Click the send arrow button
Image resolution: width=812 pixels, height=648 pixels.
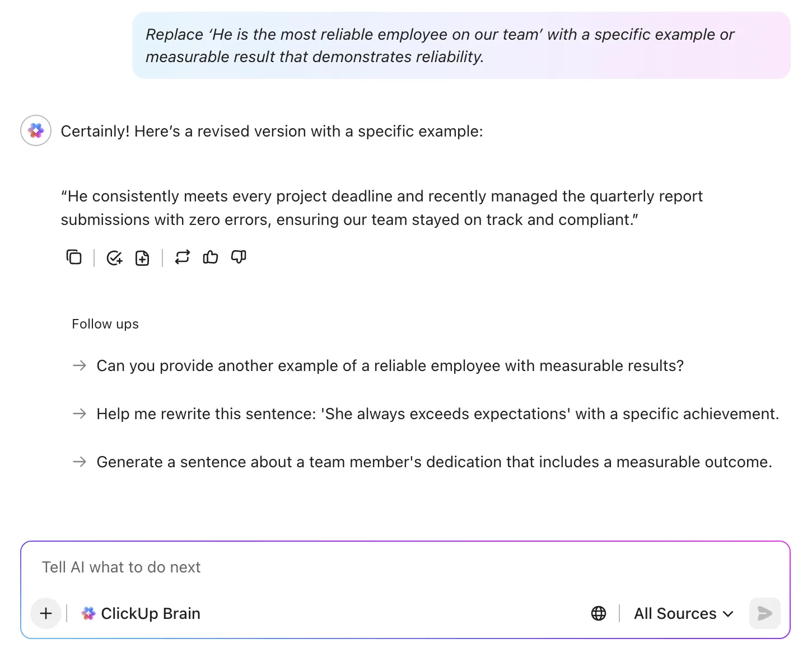(x=765, y=613)
